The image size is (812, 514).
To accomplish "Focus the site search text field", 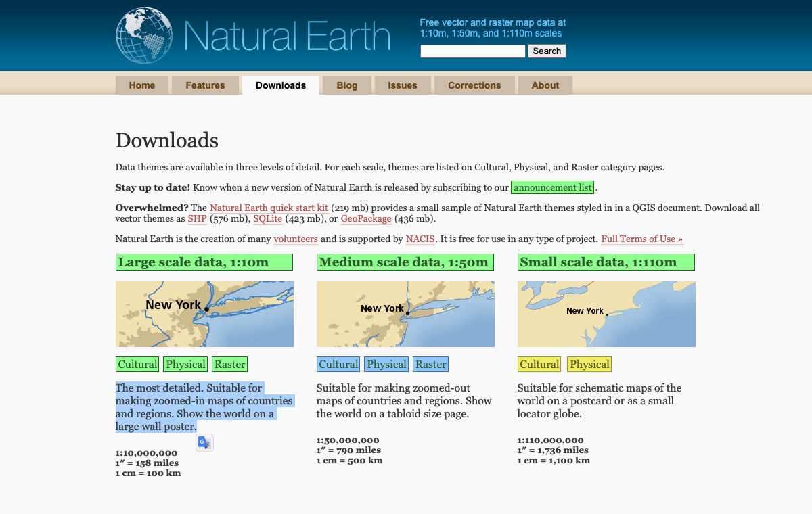I will click(473, 51).
